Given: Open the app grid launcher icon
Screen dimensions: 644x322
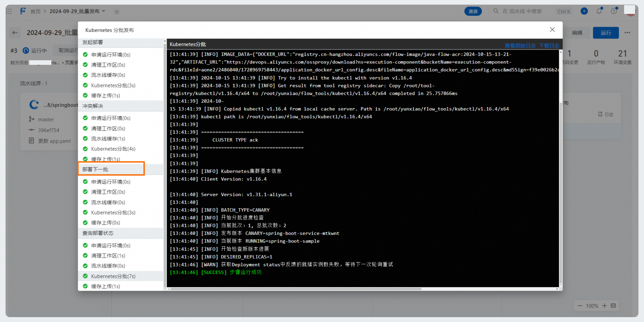Looking at the screenshot, I should pos(9,11).
